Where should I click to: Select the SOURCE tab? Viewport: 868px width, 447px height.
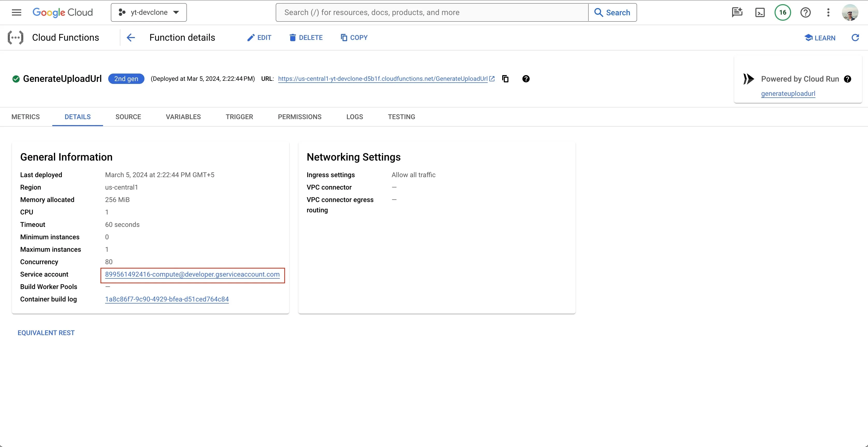128,117
